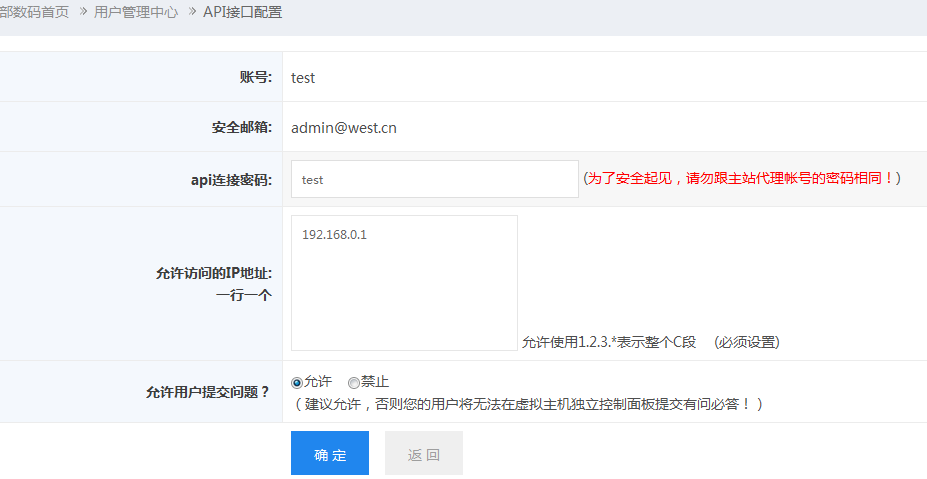Select the 允许 radio button
This screenshot has height=479, width=927.
point(297,382)
